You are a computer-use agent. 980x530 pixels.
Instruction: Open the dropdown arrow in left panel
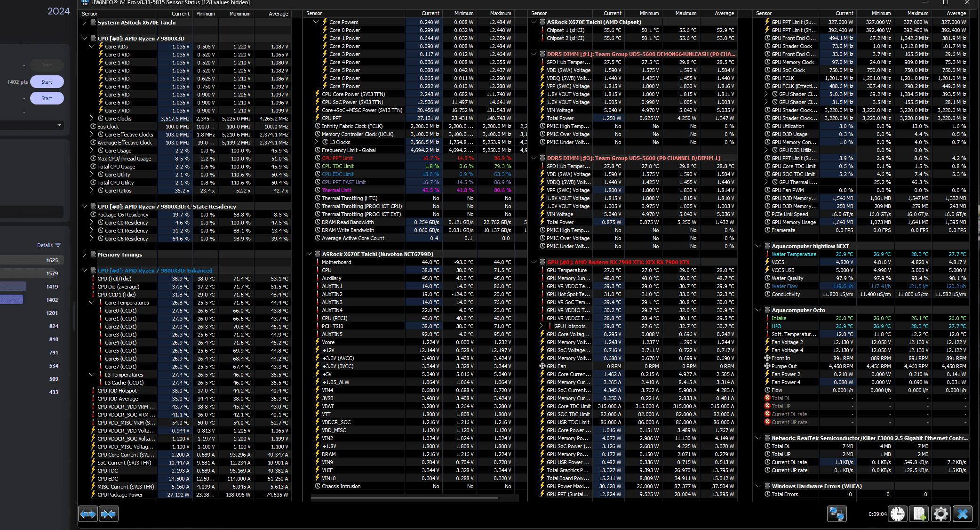pyautogui.click(x=59, y=125)
